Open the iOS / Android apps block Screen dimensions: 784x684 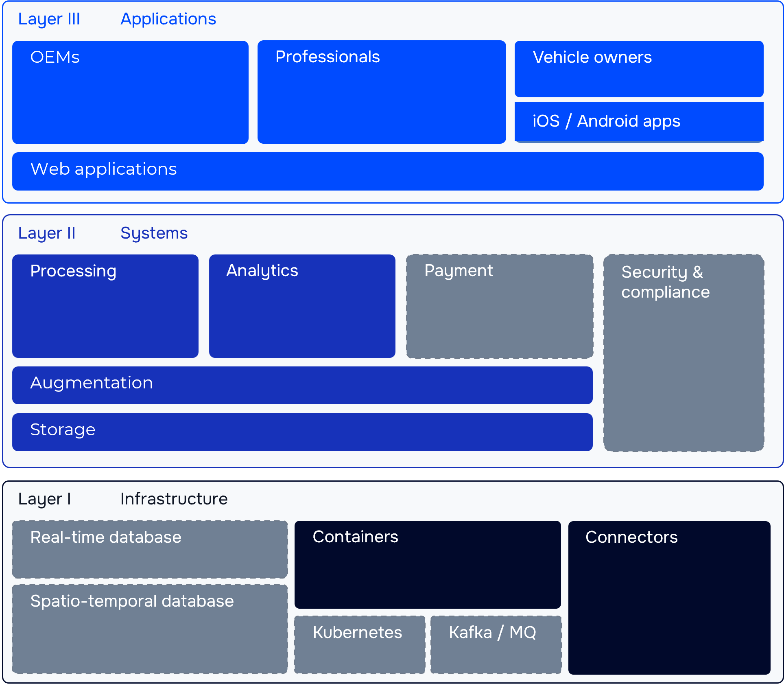[638, 121]
